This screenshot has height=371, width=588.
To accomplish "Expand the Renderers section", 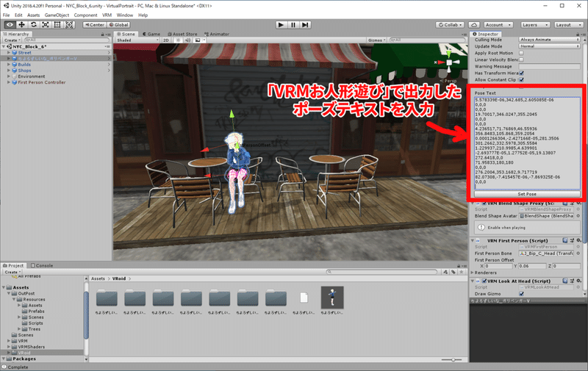I will tap(473, 273).
